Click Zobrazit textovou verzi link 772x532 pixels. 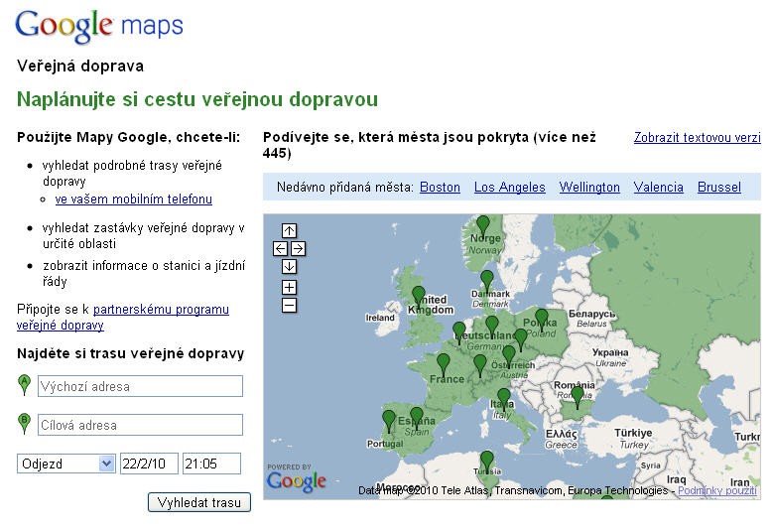click(698, 137)
